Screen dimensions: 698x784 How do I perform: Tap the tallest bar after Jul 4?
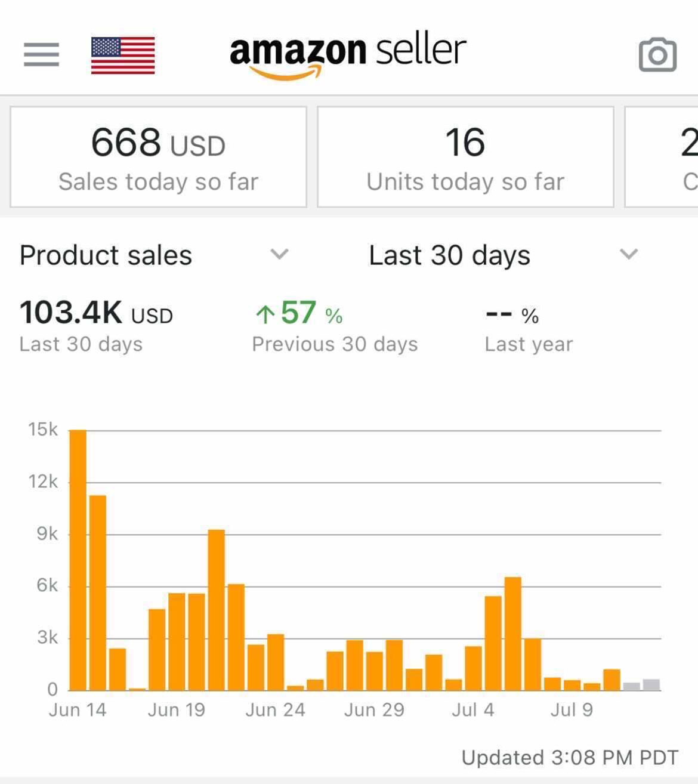513,634
